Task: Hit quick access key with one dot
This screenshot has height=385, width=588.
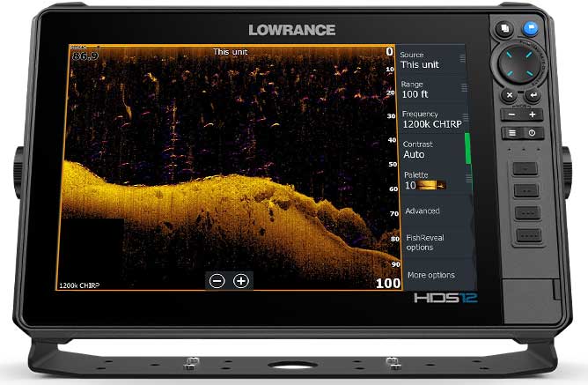Action: tap(526, 168)
